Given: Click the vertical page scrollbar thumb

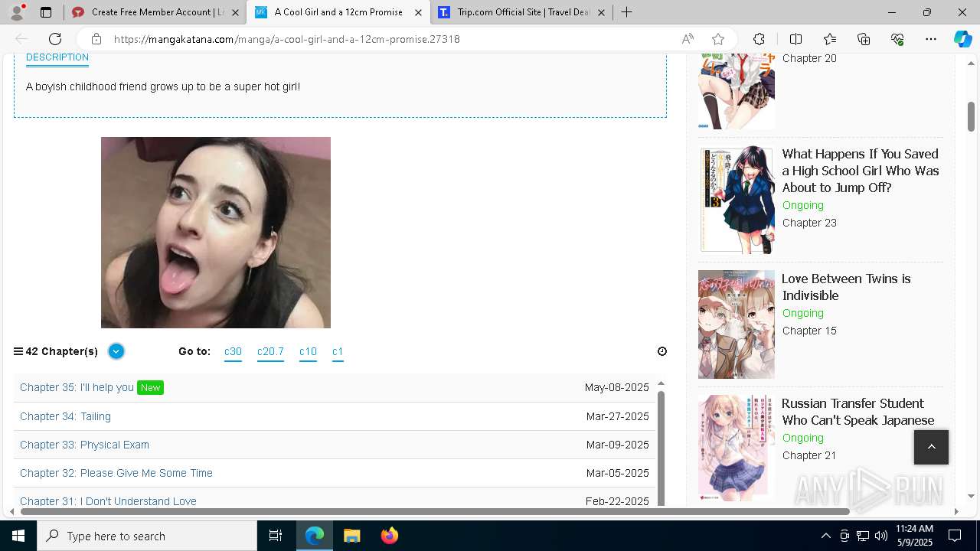Looking at the screenshot, I should coord(971,116).
